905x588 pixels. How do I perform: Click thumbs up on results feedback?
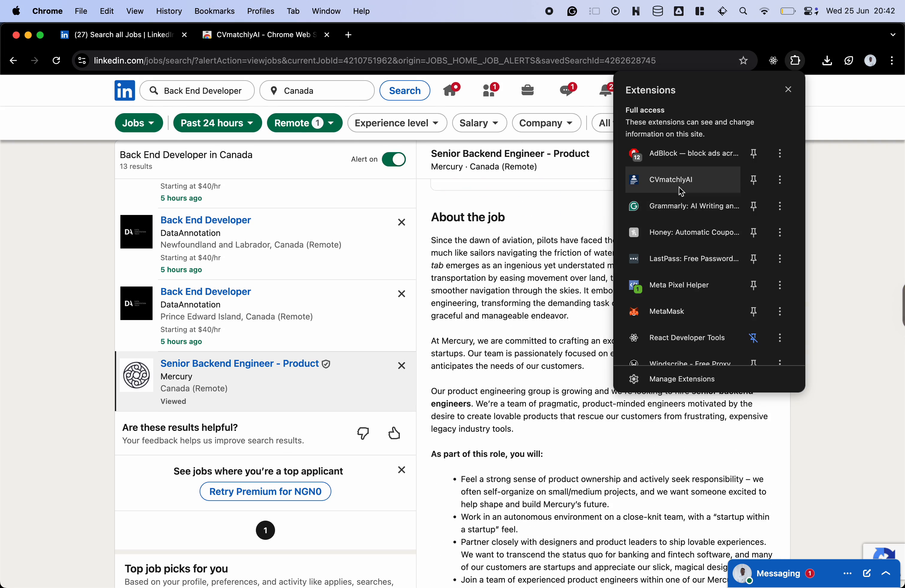click(x=394, y=433)
